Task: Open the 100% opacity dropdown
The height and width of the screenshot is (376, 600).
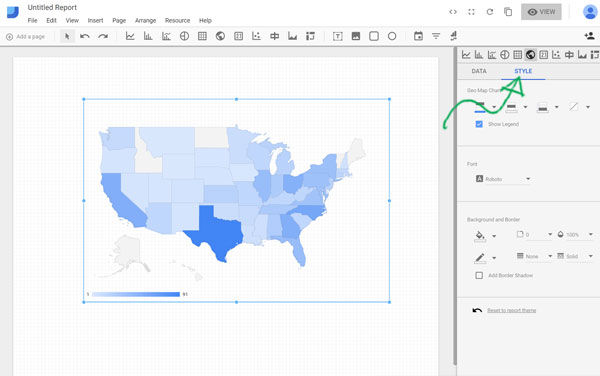Action: [576, 234]
